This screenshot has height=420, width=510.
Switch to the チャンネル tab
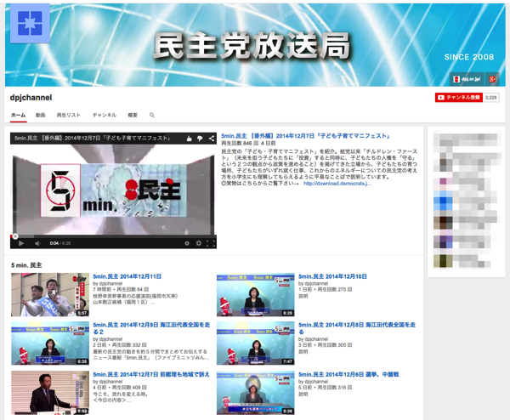[x=104, y=115]
